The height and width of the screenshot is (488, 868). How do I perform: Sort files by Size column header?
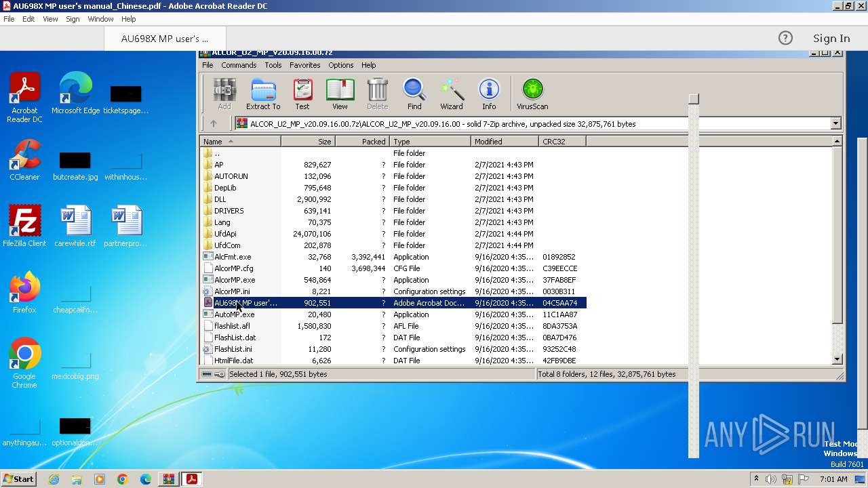[x=309, y=142]
